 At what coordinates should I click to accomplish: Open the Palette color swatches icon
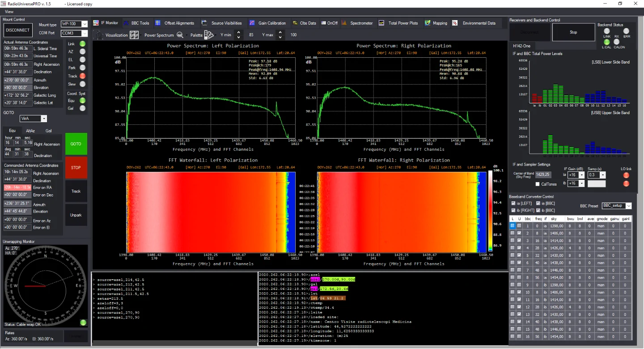point(208,35)
